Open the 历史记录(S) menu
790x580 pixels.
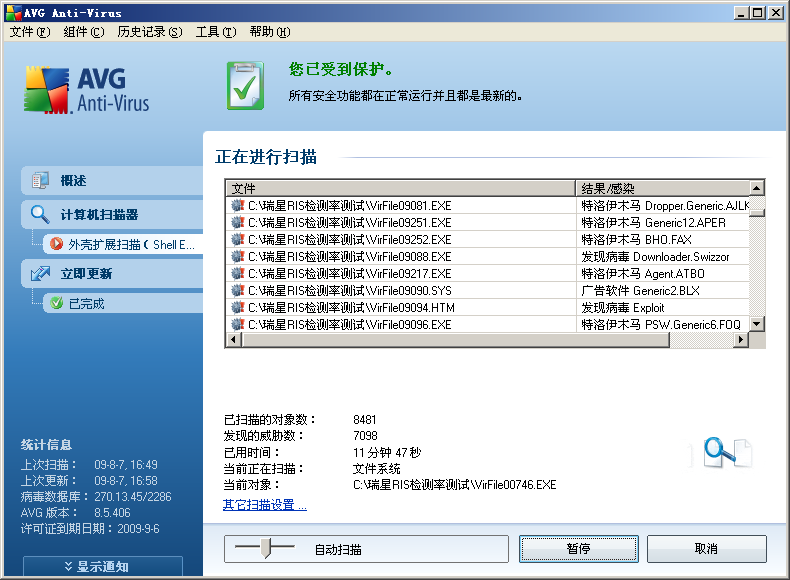(150, 32)
